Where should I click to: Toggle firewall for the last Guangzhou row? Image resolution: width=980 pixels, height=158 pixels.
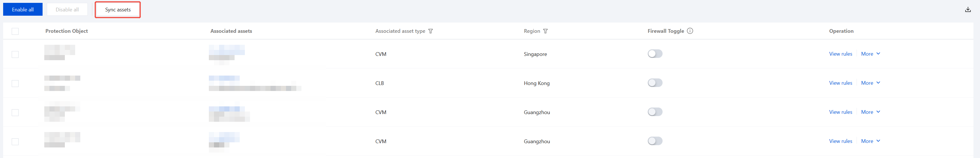655,141
